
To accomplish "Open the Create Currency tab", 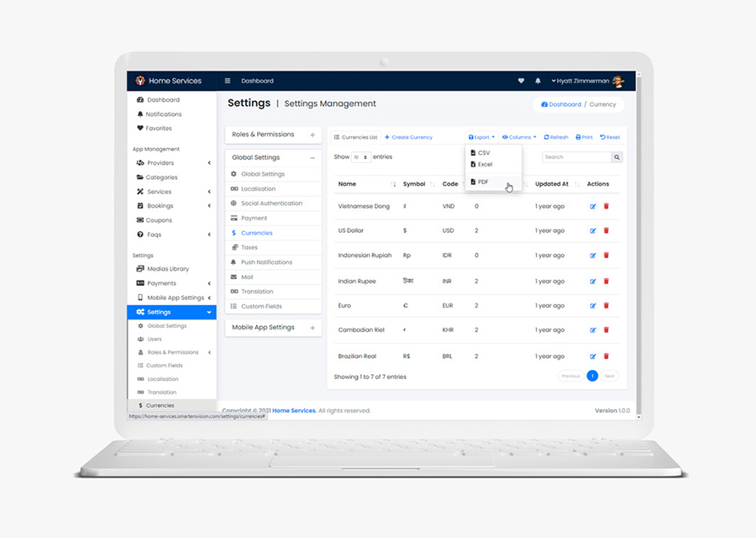I will point(408,137).
